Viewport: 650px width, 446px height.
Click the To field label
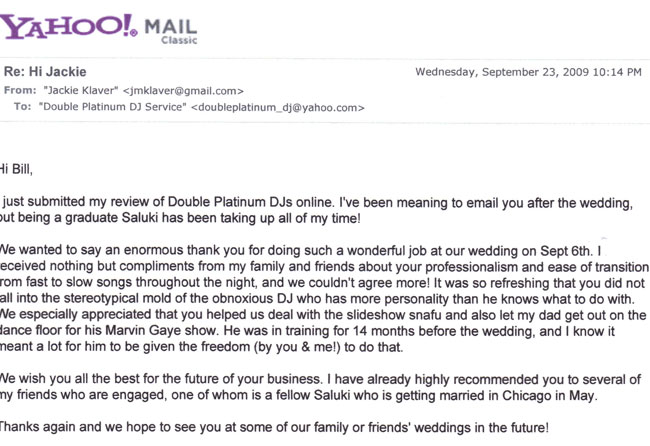[24, 105]
